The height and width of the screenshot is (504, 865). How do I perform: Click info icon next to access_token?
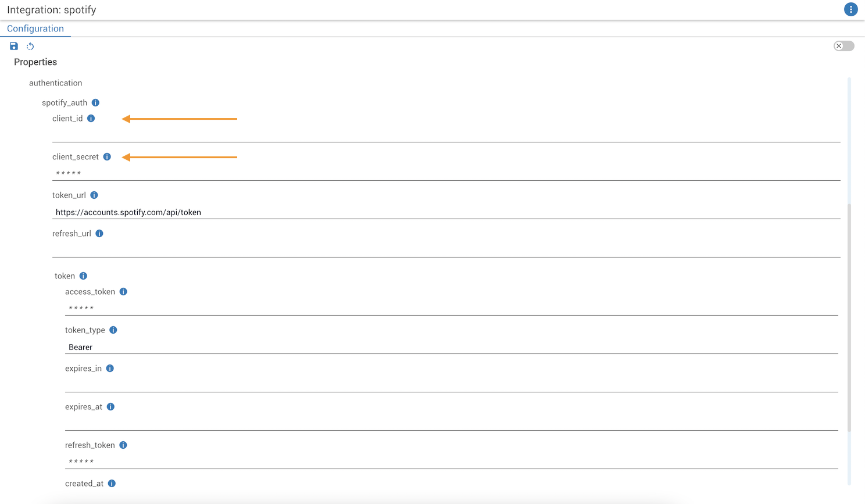pos(123,292)
